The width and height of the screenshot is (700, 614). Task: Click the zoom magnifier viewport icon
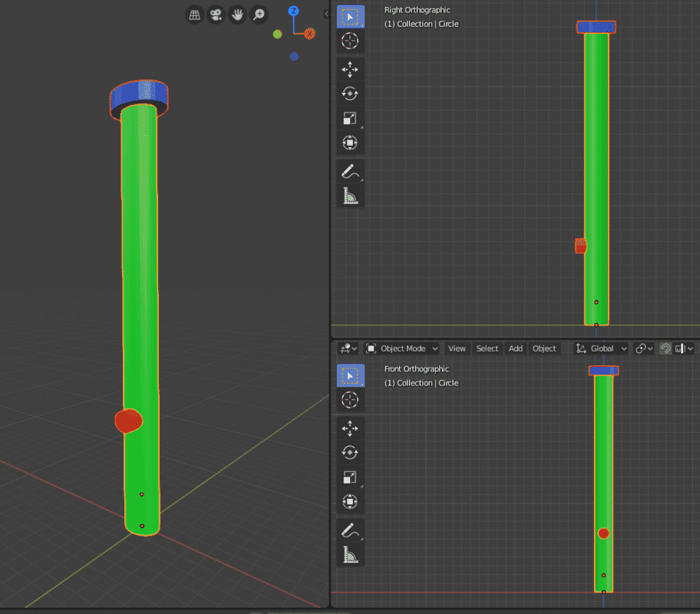click(259, 15)
